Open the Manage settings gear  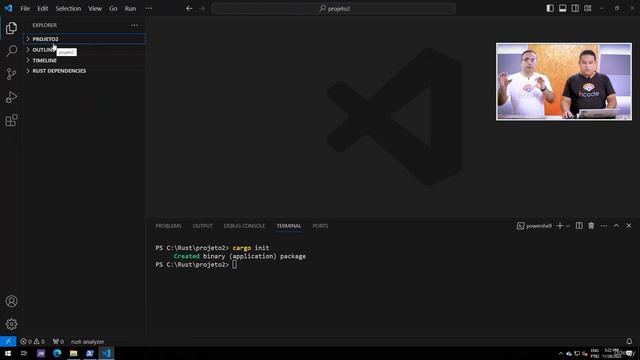(x=11, y=324)
